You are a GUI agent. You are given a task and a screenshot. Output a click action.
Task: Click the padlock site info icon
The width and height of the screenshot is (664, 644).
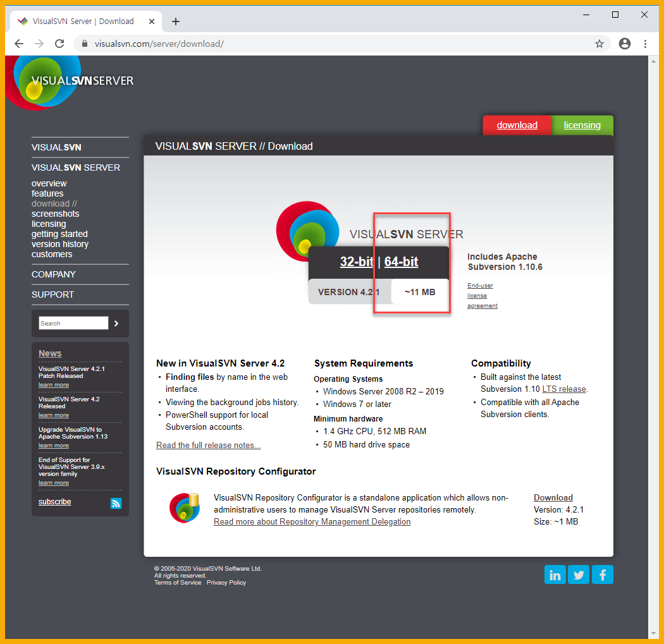85,44
